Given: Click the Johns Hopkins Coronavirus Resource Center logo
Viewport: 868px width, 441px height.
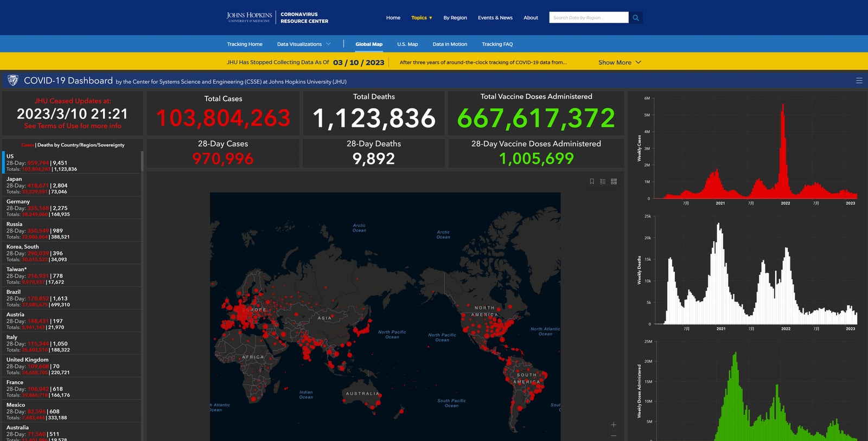Looking at the screenshot, I should (277, 18).
